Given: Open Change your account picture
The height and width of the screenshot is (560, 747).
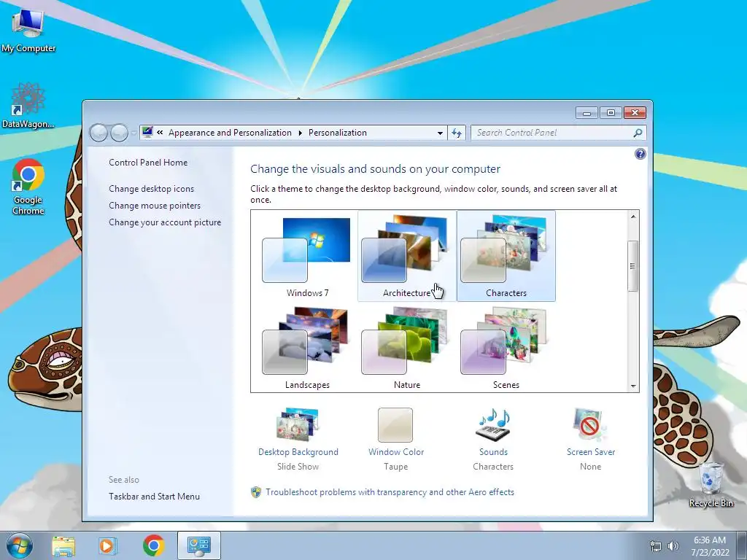Looking at the screenshot, I should 165,222.
